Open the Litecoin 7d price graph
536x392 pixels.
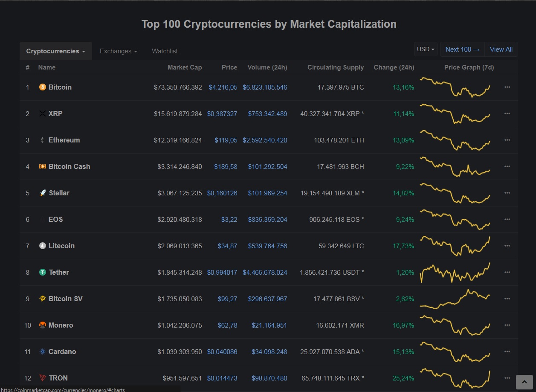(x=455, y=246)
